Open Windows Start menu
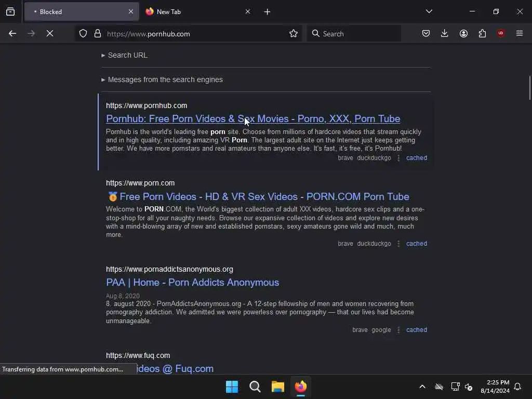 pos(232,387)
